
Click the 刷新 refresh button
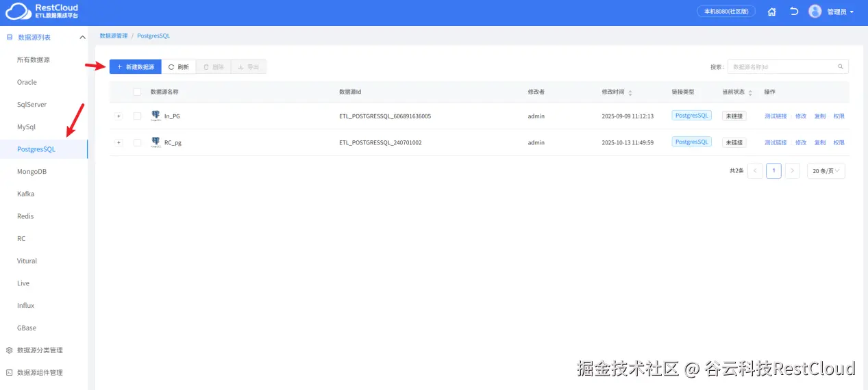[179, 67]
